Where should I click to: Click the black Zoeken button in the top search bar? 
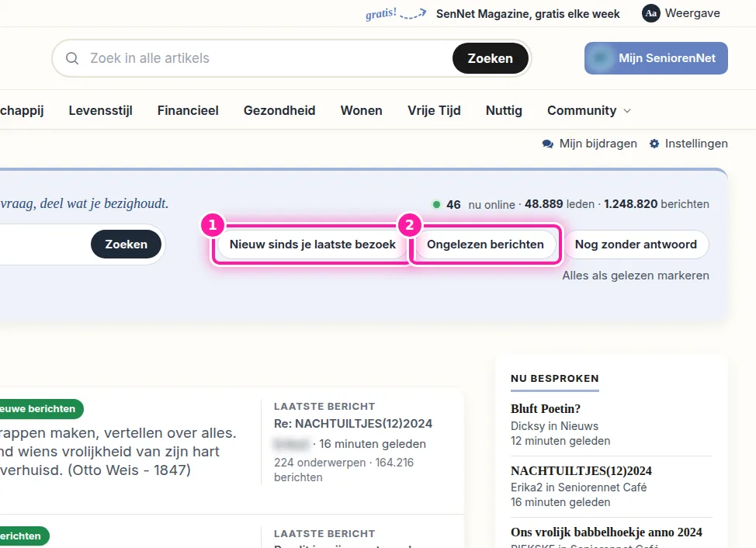(x=490, y=58)
